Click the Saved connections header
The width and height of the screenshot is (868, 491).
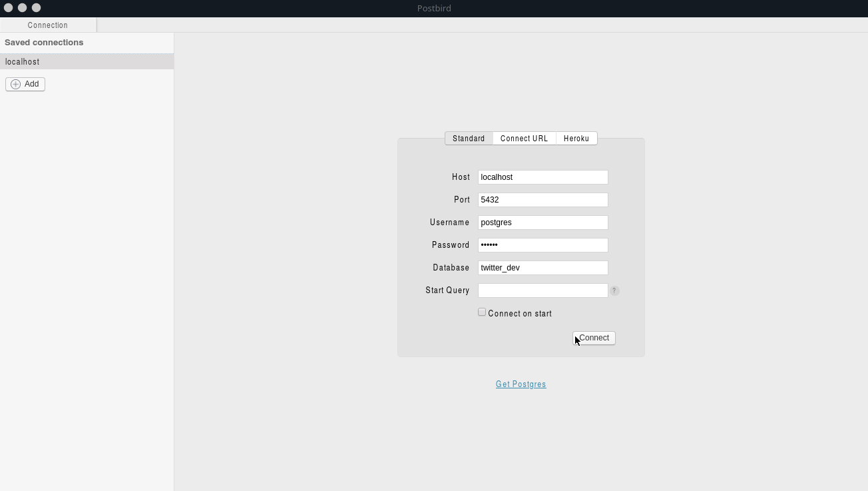pos(44,42)
